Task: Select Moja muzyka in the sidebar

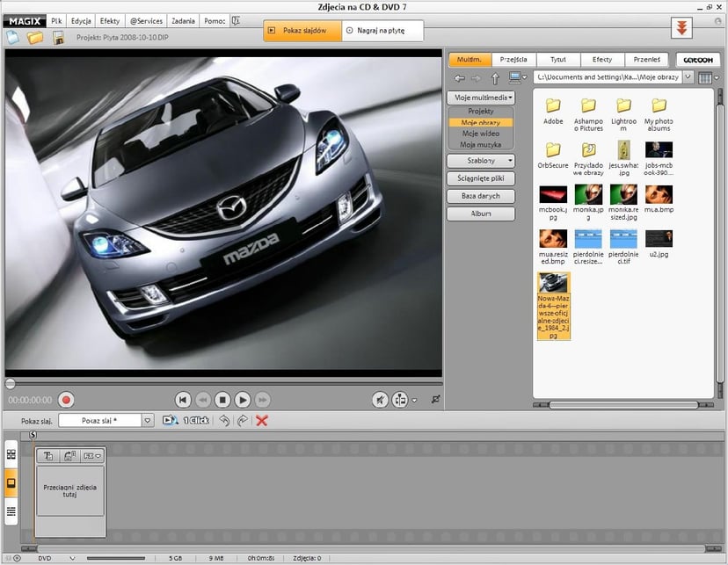Action: tap(481, 144)
